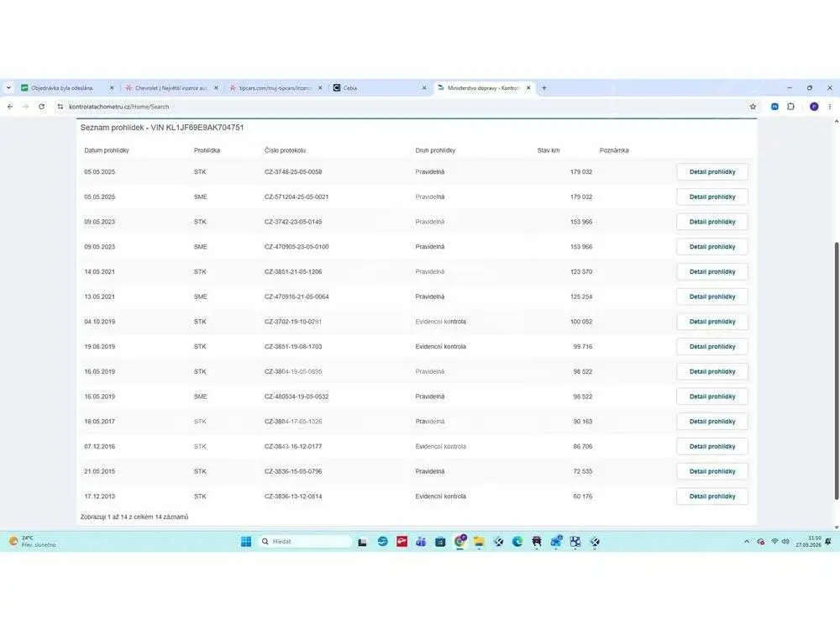Click the taskbar search box Hledat
840x630 pixels.
306,542
